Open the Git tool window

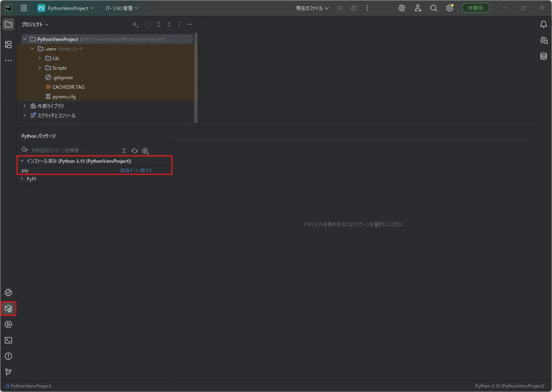pyautogui.click(x=8, y=372)
